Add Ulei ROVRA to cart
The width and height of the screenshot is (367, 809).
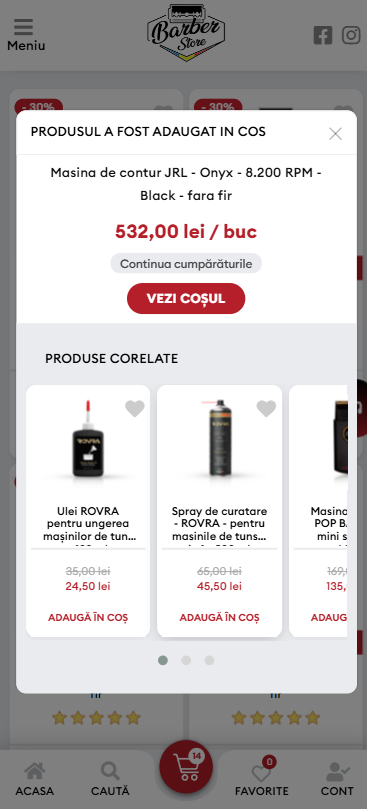[x=88, y=618]
